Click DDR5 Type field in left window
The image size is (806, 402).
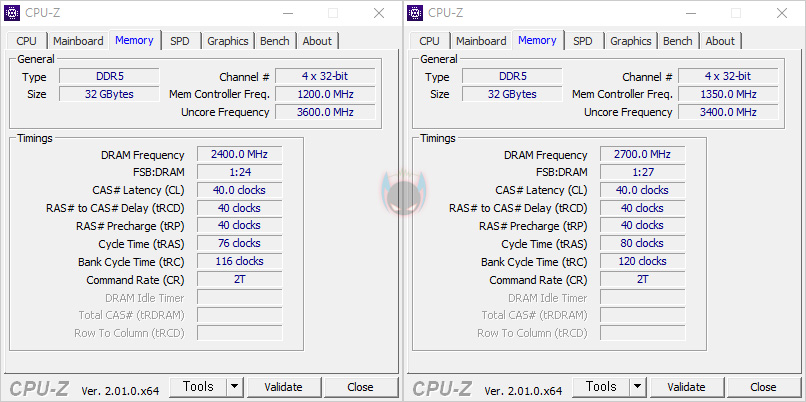[x=109, y=77]
